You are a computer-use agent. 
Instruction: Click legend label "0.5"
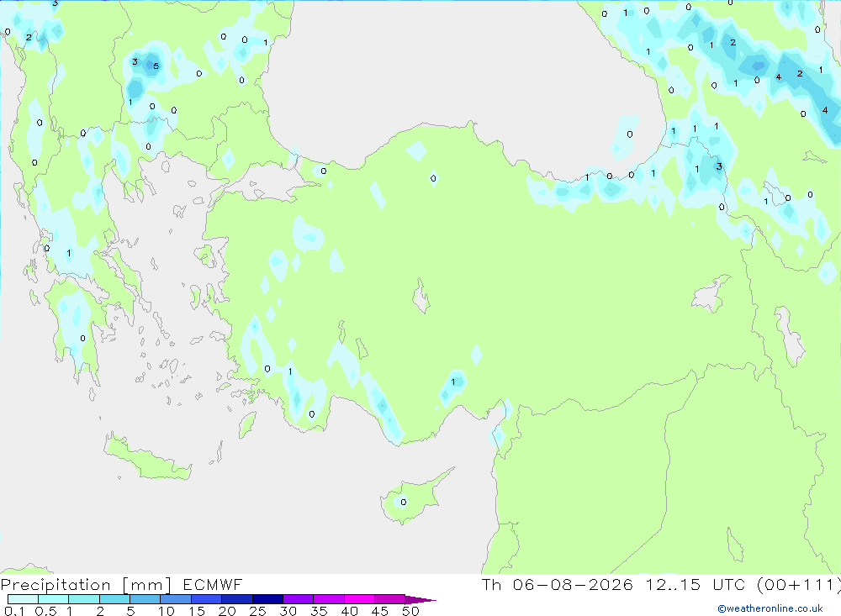pos(45,611)
